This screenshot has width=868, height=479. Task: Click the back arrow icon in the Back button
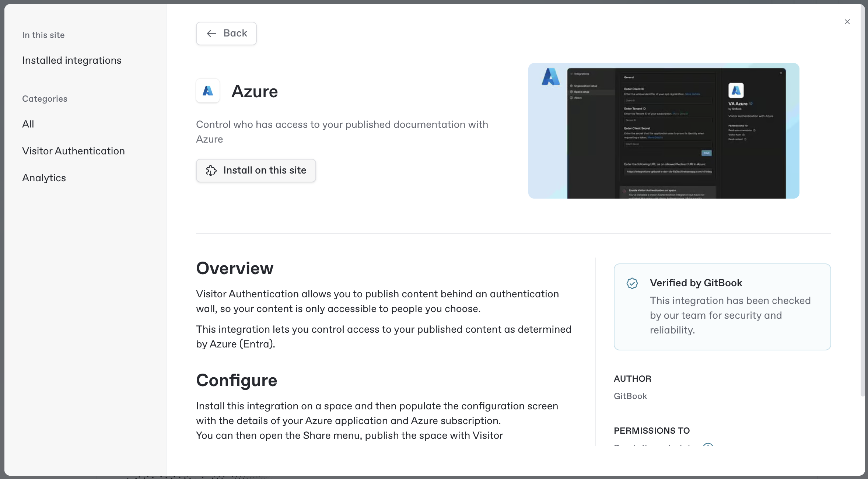click(211, 33)
